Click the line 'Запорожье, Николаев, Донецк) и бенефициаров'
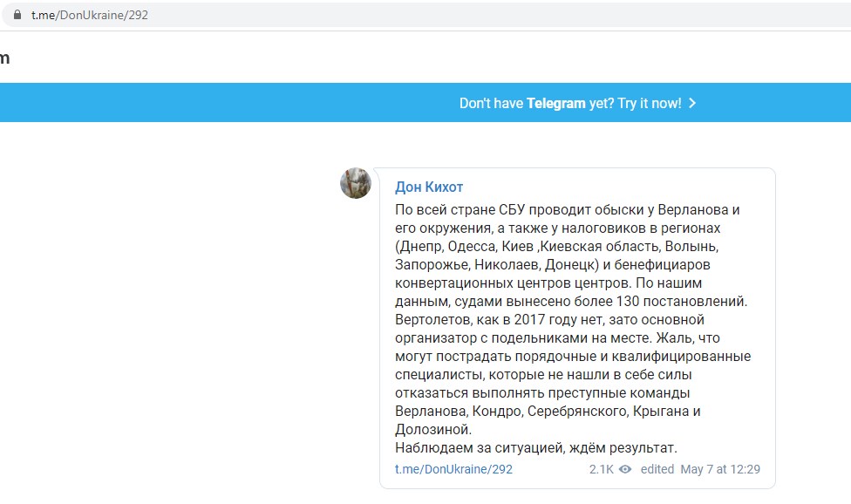851x504 pixels. click(553, 265)
